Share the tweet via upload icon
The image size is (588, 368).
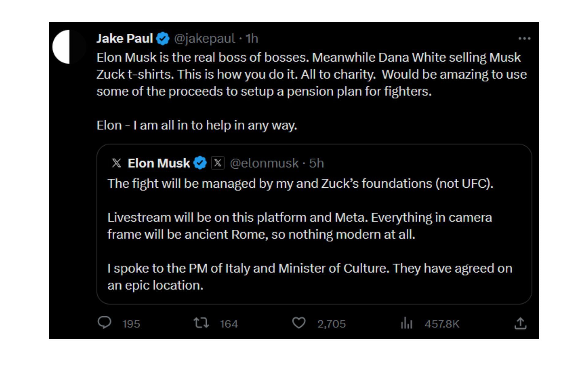pyautogui.click(x=520, y=323)
